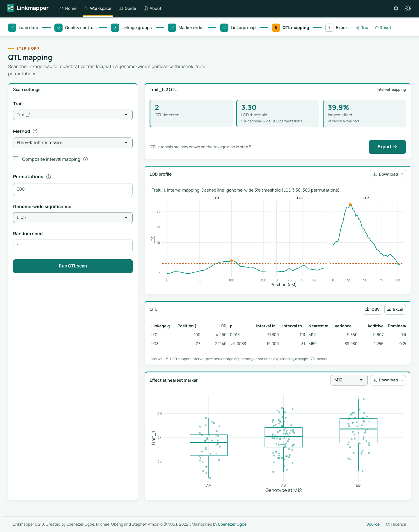This screenshot has width=419, height=532.
Task: Download the QTL table as CSV
Action: pyautogui.click(x=372, y=309)
